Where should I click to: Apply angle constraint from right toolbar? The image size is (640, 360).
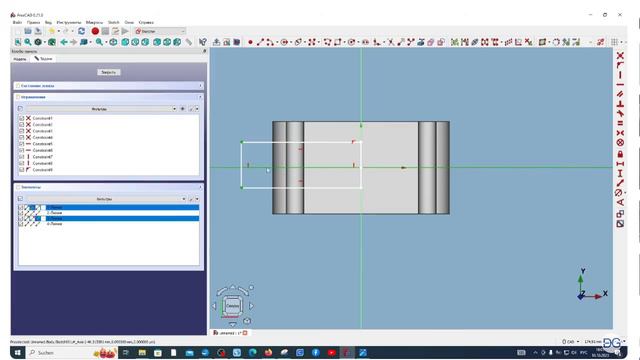tap(620, 202)
